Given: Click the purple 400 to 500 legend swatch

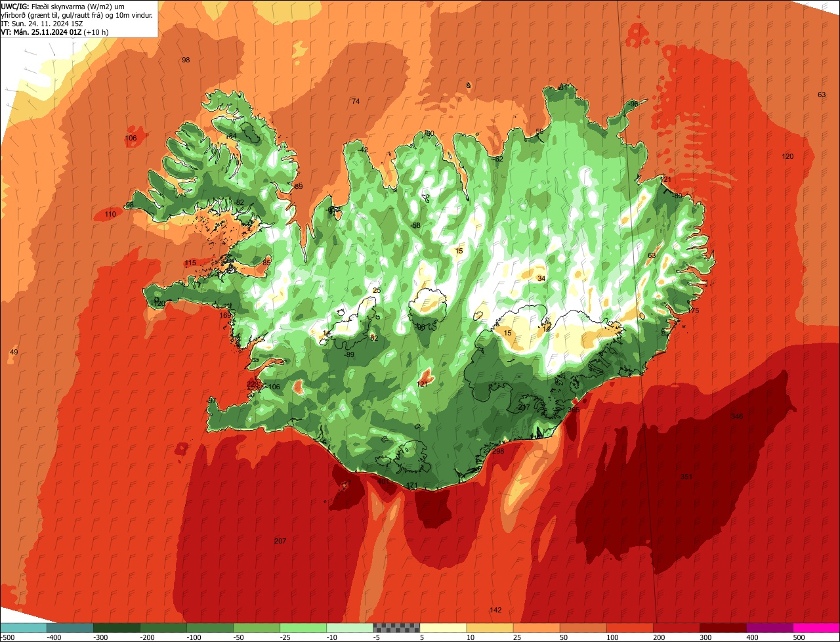Looking at the screenshot, I should coord(769,628).
